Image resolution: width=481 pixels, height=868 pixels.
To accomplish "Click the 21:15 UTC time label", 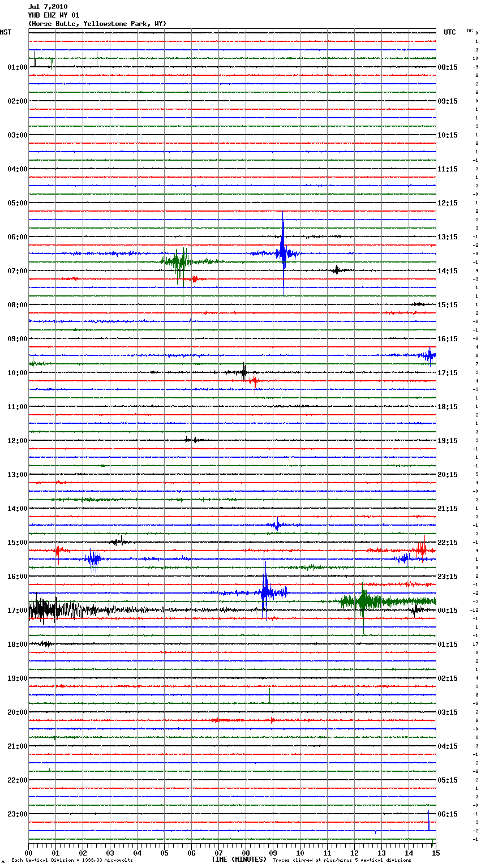I will (x=448, y=509).
